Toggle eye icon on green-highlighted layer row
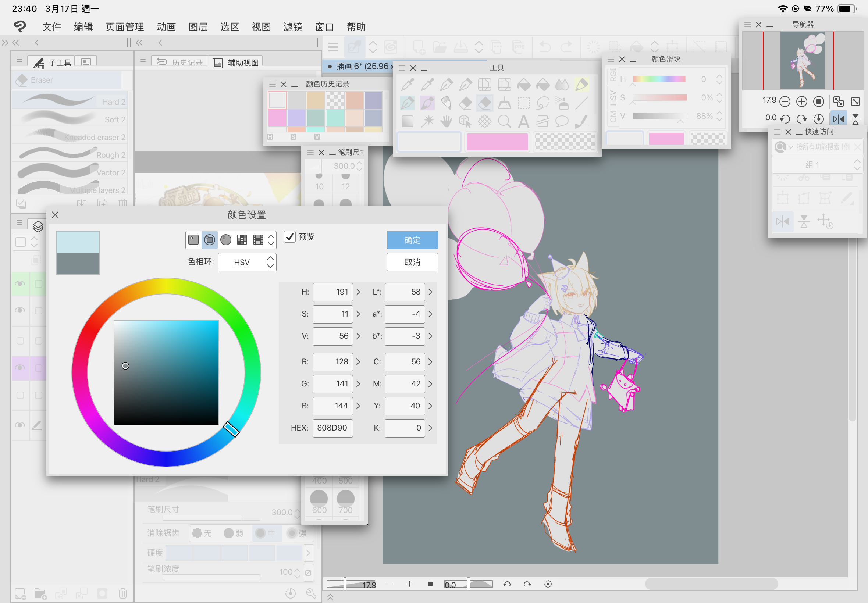The image size is (868, 603). point(20,284)
